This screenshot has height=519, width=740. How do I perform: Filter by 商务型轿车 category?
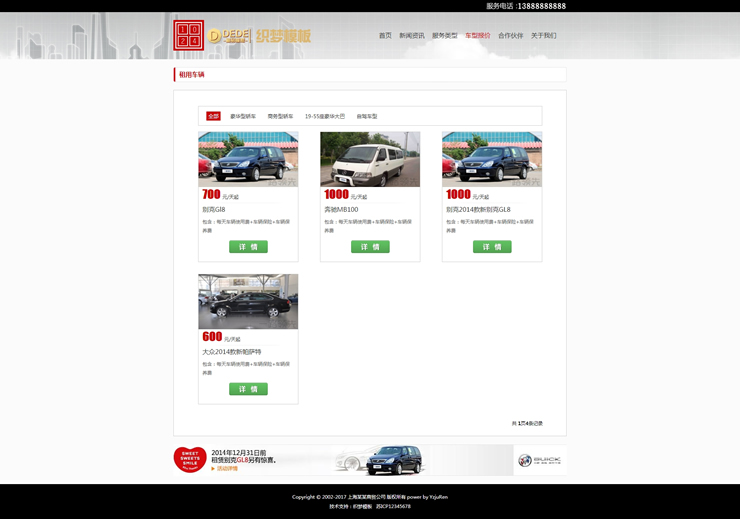[x=280, y=116]
